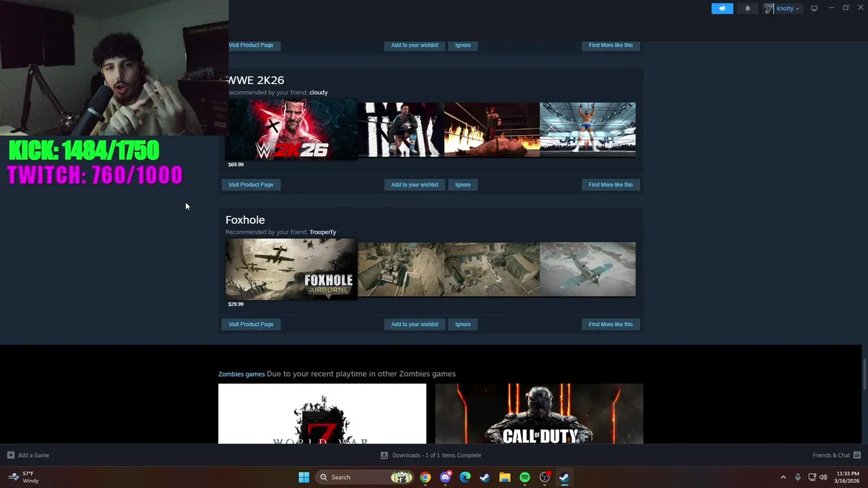Click the Friends & Chat grid icon
Screen dimensions: 868x488
coord(857,455)
